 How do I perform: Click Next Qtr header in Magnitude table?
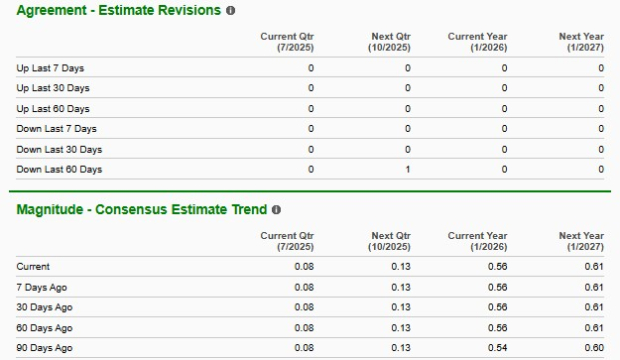389,241
